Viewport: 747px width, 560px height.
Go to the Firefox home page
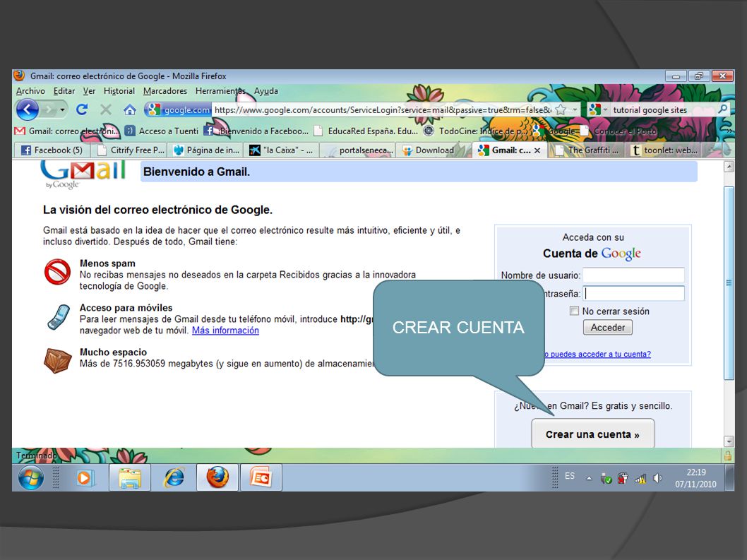click(130, 110)
